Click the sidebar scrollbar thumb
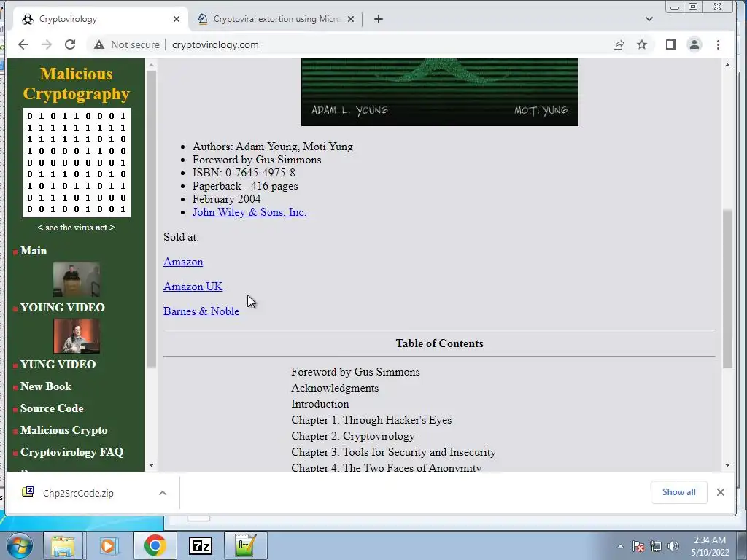This screenshot has width=747, height=560. [152, 219]
